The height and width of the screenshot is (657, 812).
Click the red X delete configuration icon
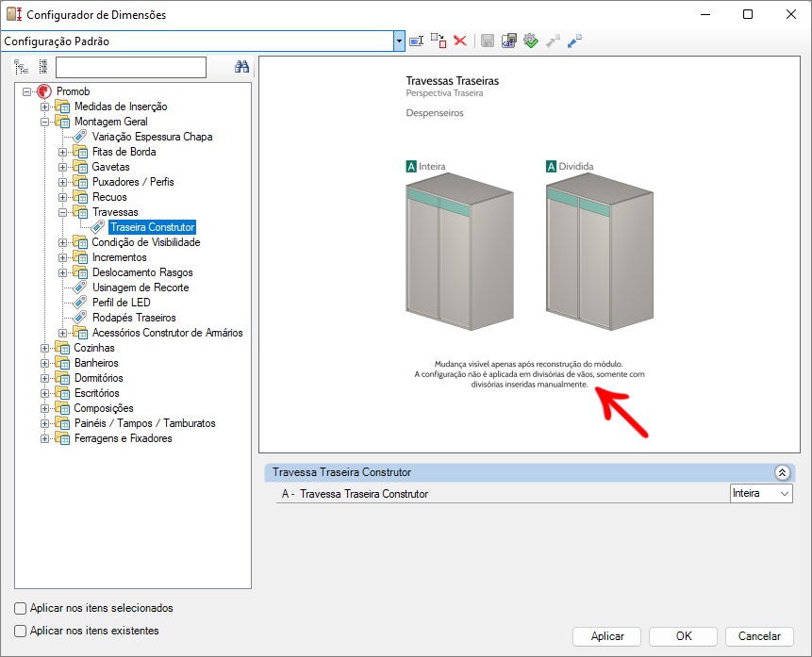coord(460,41)
